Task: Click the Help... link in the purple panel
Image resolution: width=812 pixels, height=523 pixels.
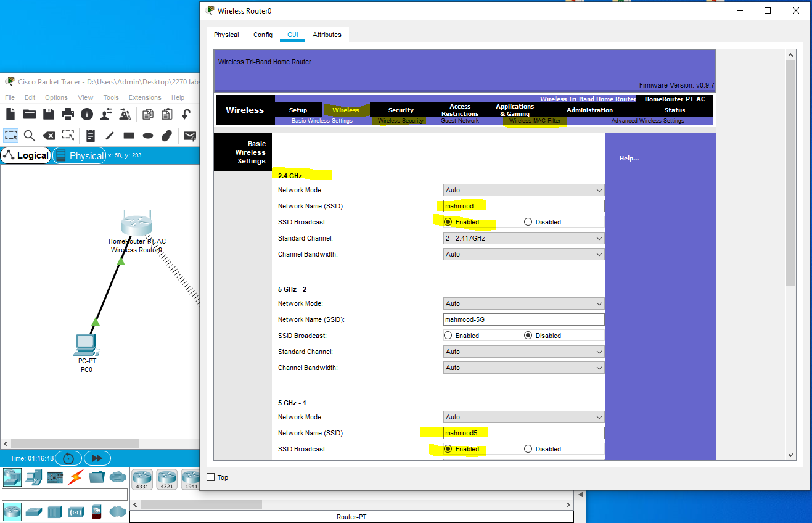Action: point(629,158)
